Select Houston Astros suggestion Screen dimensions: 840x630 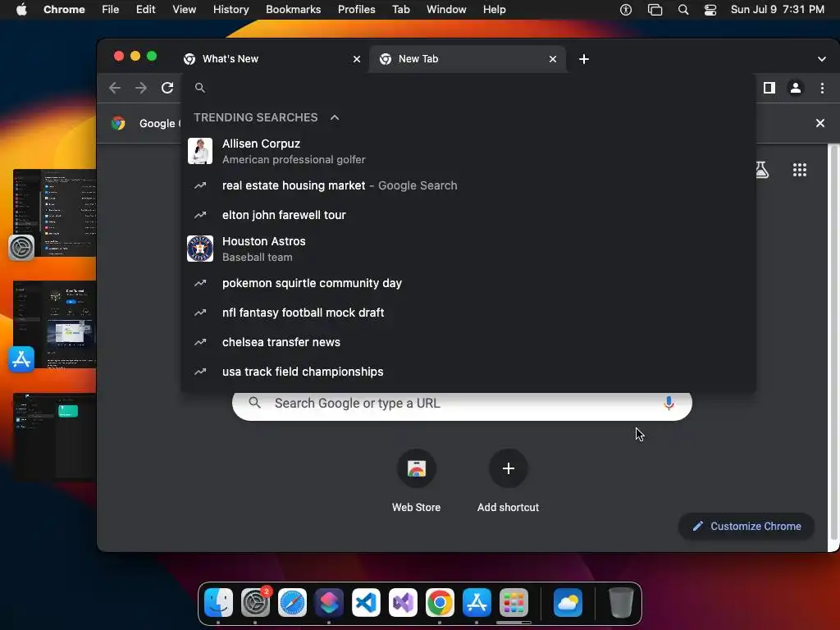click(468, 249)
